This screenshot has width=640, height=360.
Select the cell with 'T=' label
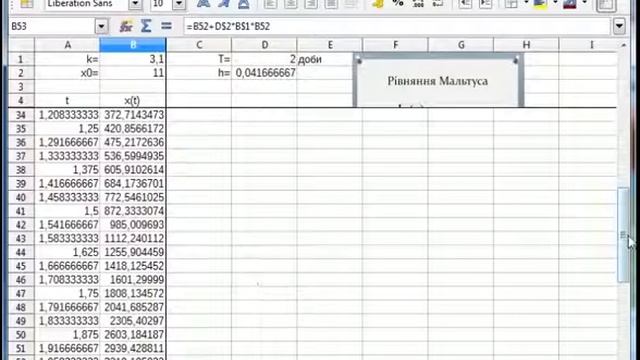(x=199, y=59)
